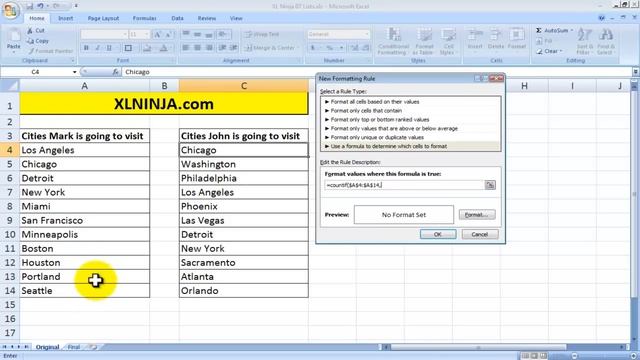
Task: Switch to the Formulas ribbon tab
Action: pos(144,18)
